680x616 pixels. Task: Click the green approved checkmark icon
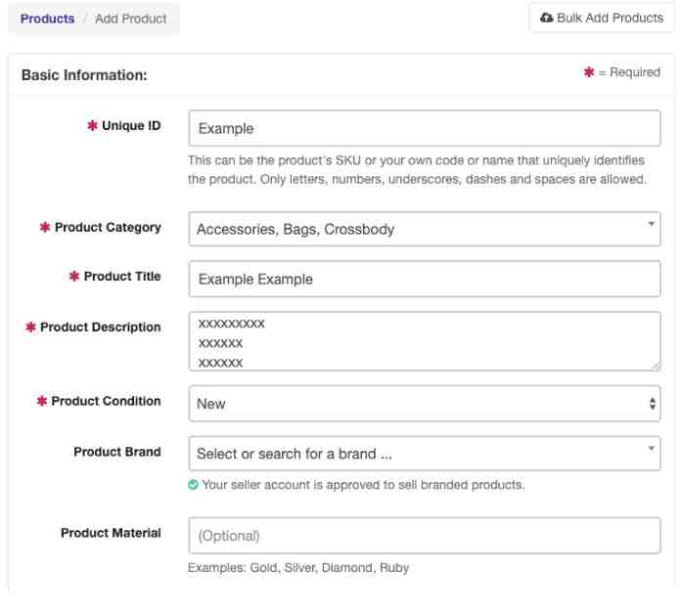[193, 485]
